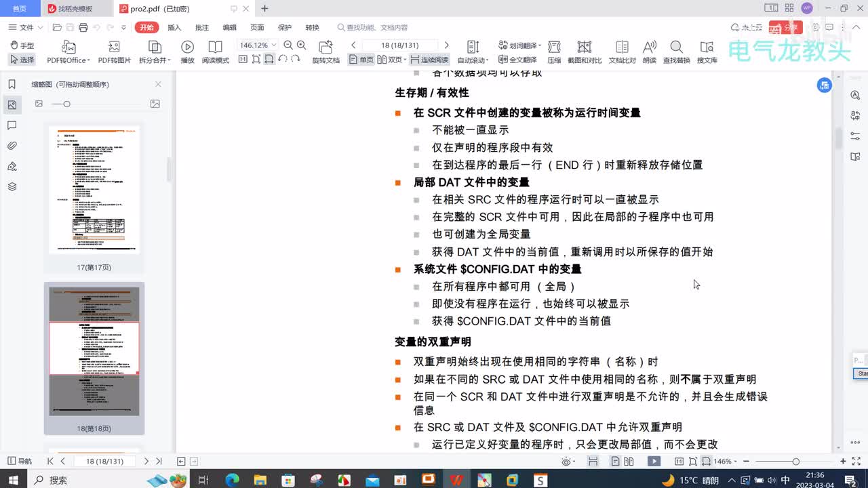Select the page 17 thumbnail

click(x=94, y=190)
